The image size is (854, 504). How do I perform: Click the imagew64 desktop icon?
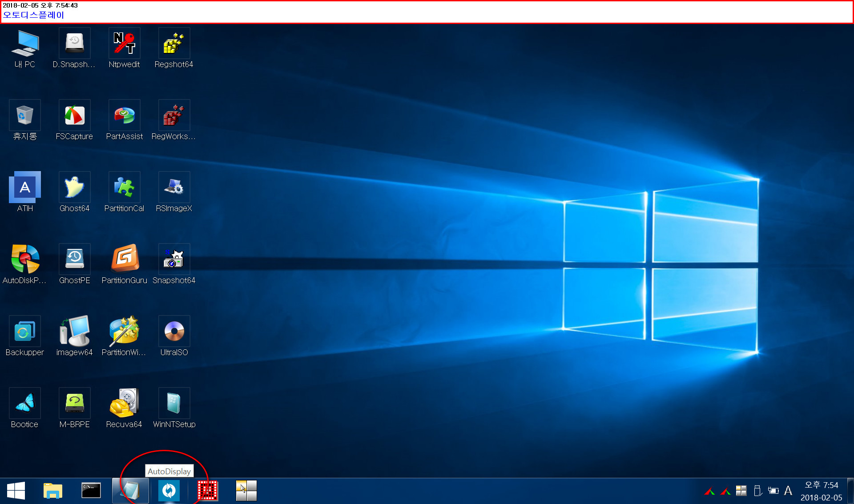[x=74, y=336]
